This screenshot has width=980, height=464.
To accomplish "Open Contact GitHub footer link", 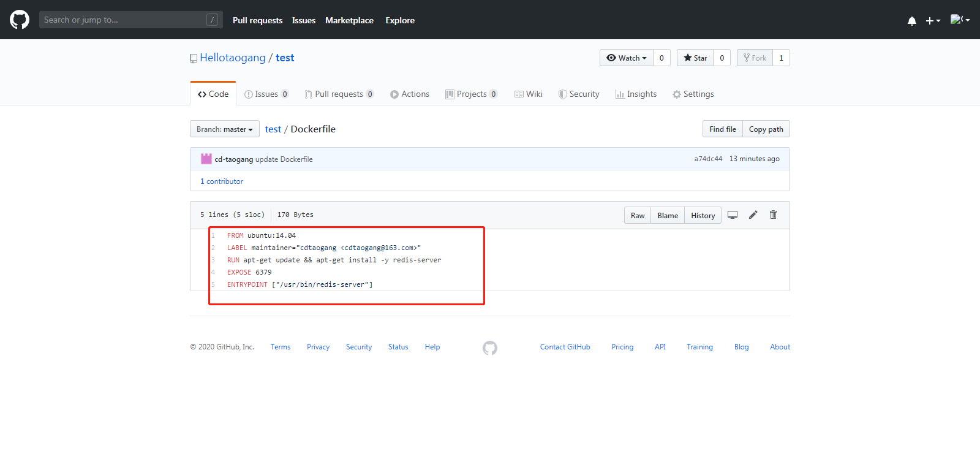I will point(565,347).
